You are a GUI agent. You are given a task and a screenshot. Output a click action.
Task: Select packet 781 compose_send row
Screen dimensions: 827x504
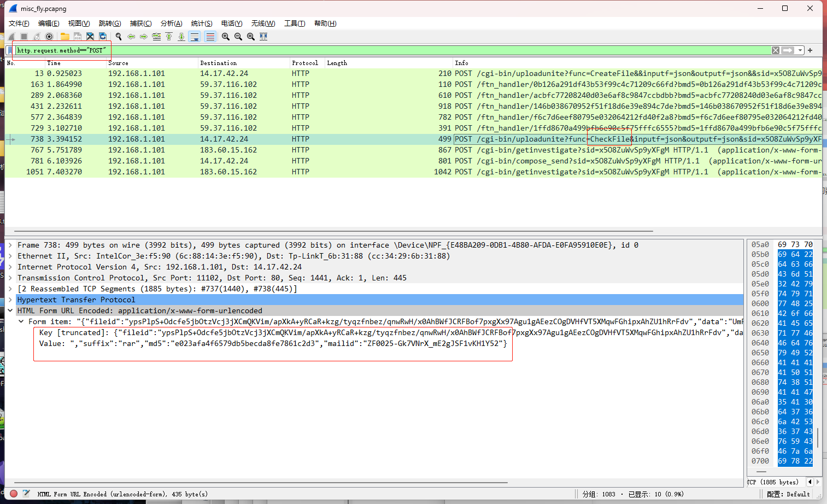tap(413, 161)
